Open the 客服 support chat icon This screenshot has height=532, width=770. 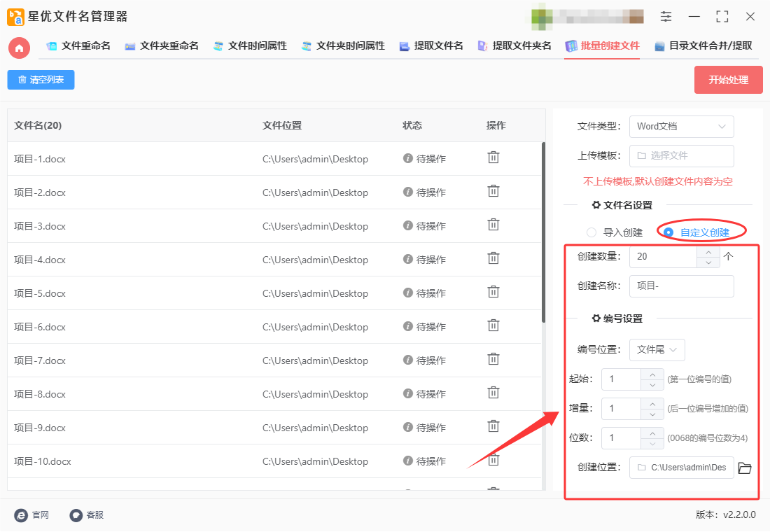pyautogui.click(x=76, y=514)
